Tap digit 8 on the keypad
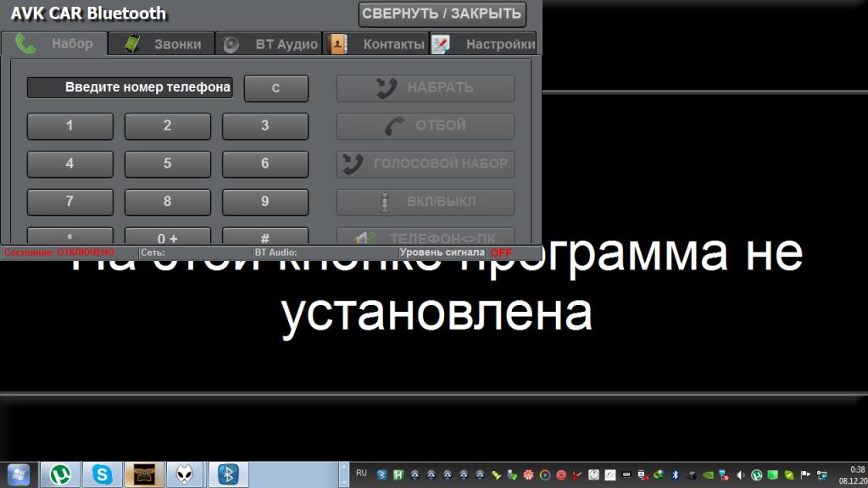Image resolution: width=868 pixels, height=488 pixels. pyautogui.click(x=167, y=202)
